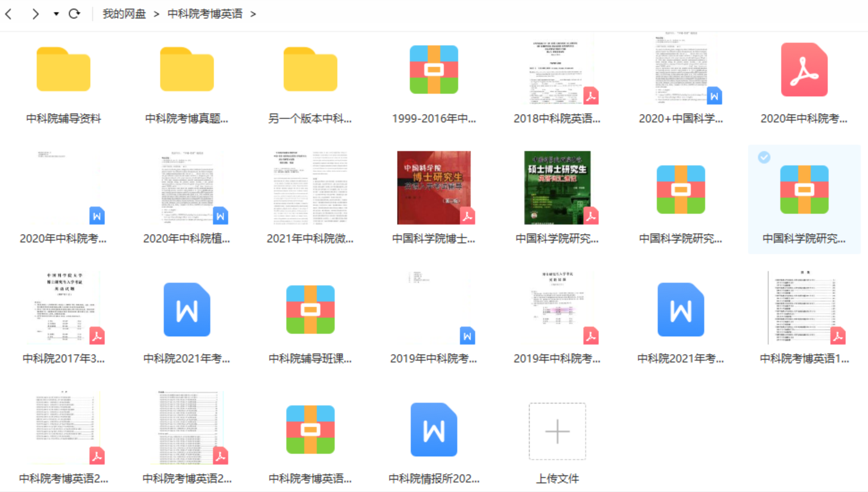Open the 2021年中科院微 file thumbnail

coord(310,189)
